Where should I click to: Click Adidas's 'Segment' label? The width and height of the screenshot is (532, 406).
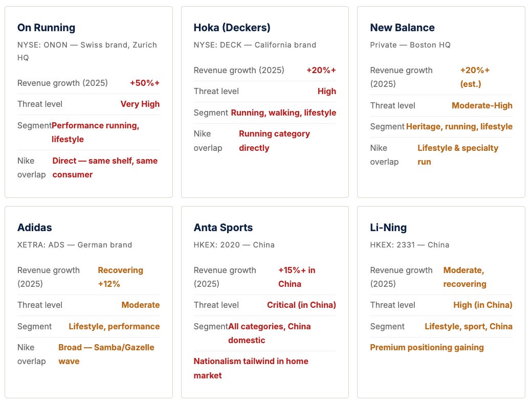pos(34,326)
